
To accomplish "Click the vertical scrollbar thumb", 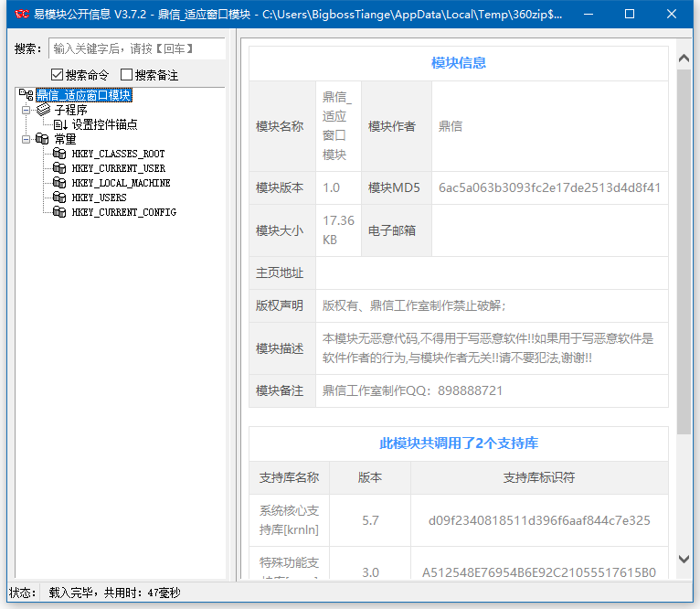I will (684, 251).
